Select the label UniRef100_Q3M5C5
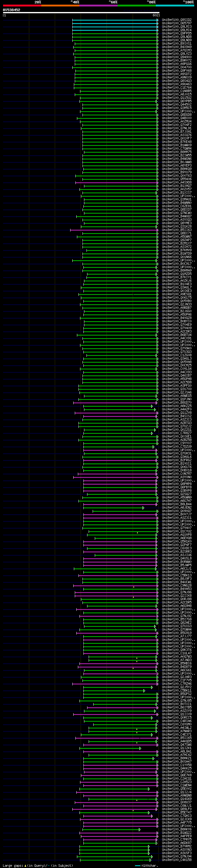Viewport: 197px width, 868px height. pyautogui.click(x=177, y=108)
